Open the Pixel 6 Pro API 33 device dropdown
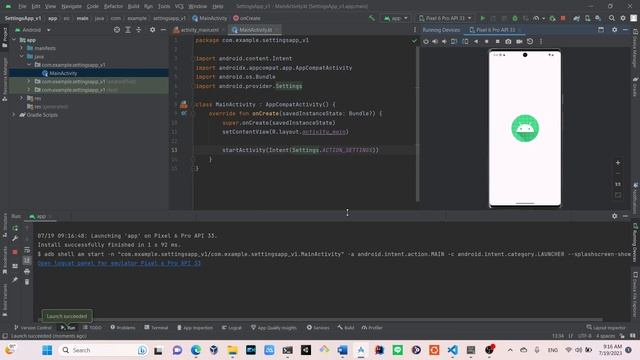Screen dimensions: 640x360 click(445, 18)
